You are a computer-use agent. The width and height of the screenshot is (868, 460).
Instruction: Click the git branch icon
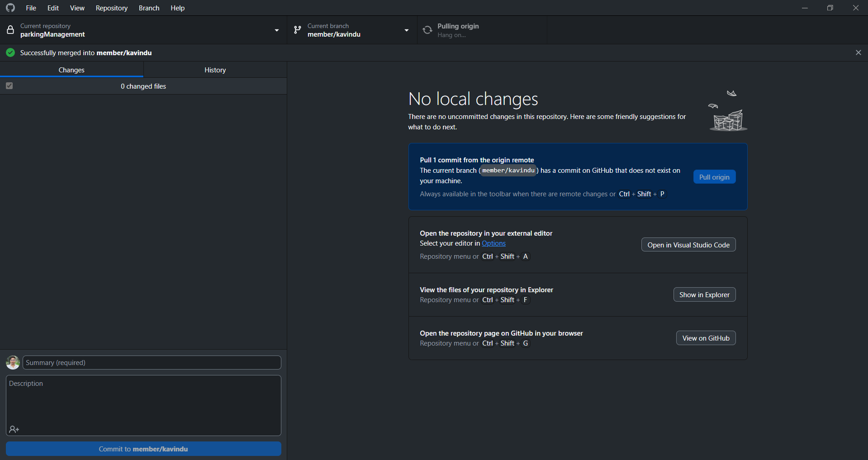297,30
